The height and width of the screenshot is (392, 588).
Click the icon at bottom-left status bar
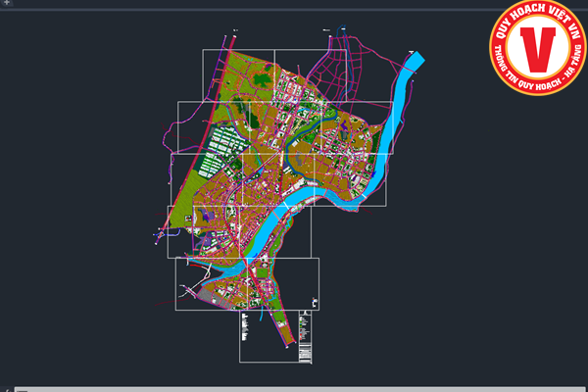pyautogui.click(x=8, y=388)
